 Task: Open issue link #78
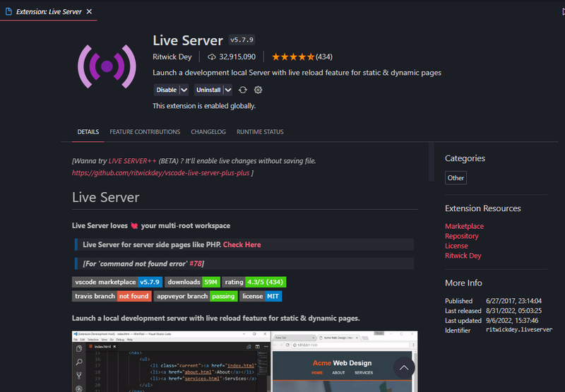coord(196,263)
